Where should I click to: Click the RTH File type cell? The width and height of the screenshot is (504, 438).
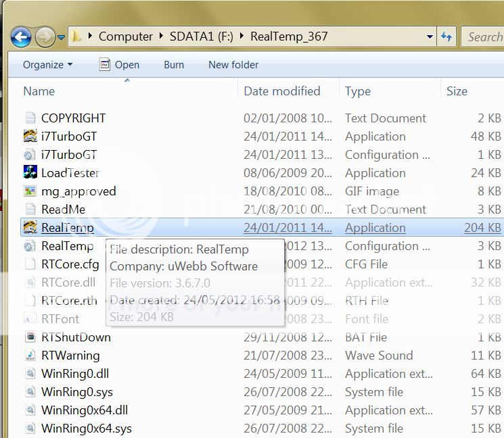click(x=367, y=301)
